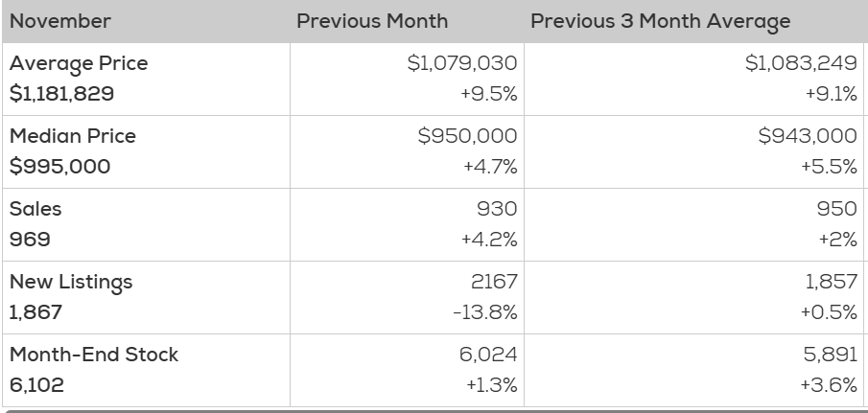Screen dimensions: 868x413
Task: Select the $995,000 median price value
Action: click(60, 167)
